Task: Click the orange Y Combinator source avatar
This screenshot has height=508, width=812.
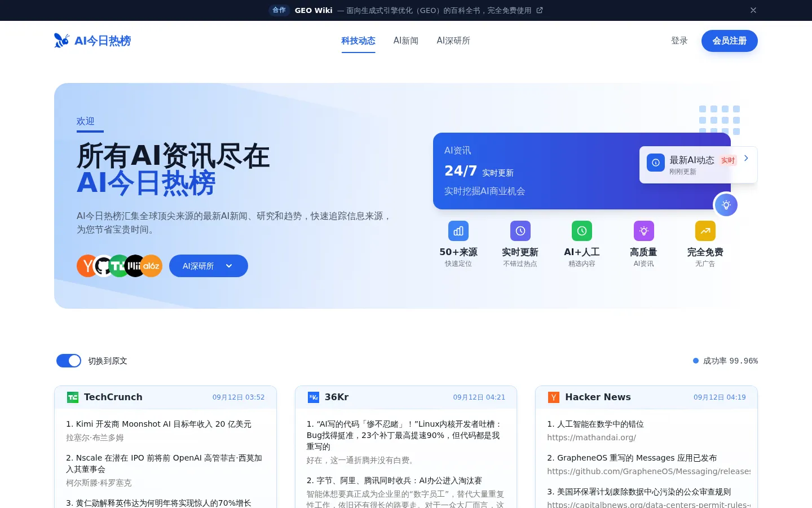Action: coord(87,266)
